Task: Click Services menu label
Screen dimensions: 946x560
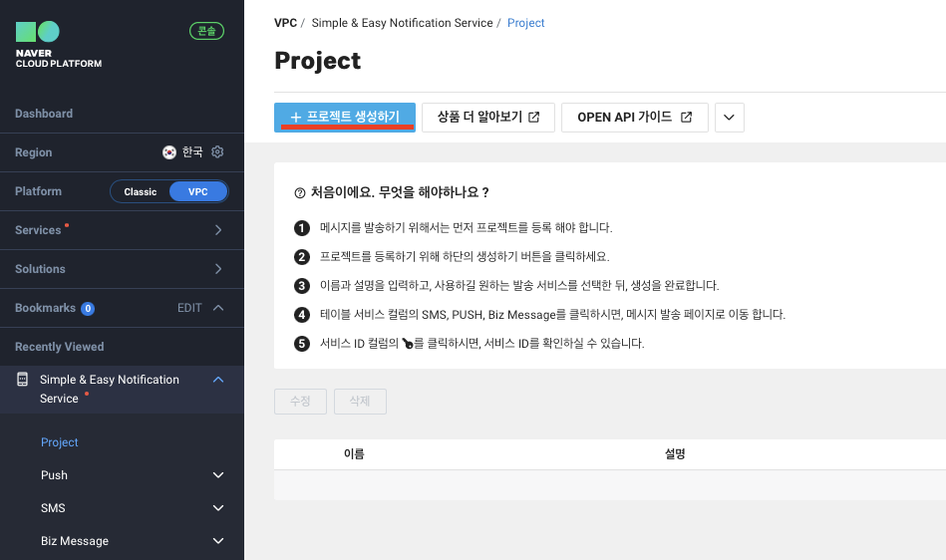Action: click(x=38, y=230)
